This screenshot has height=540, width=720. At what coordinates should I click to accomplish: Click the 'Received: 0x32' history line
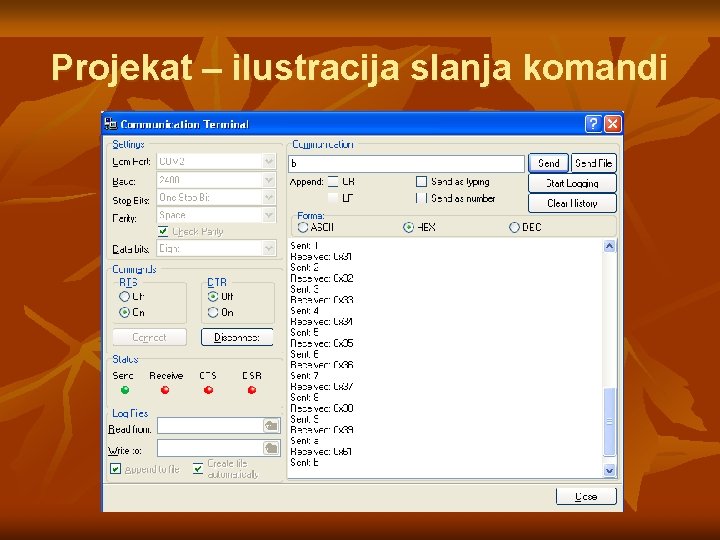322,278
